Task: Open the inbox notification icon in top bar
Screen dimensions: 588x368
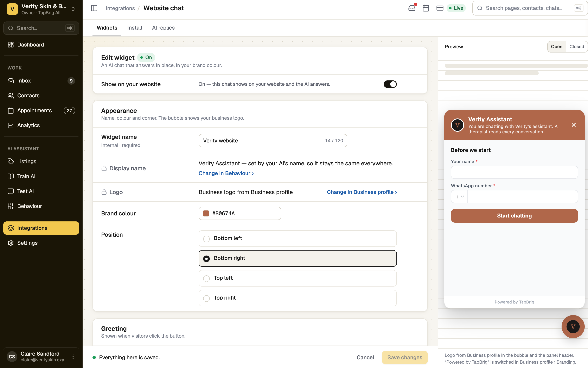Action: click(412, 8)
